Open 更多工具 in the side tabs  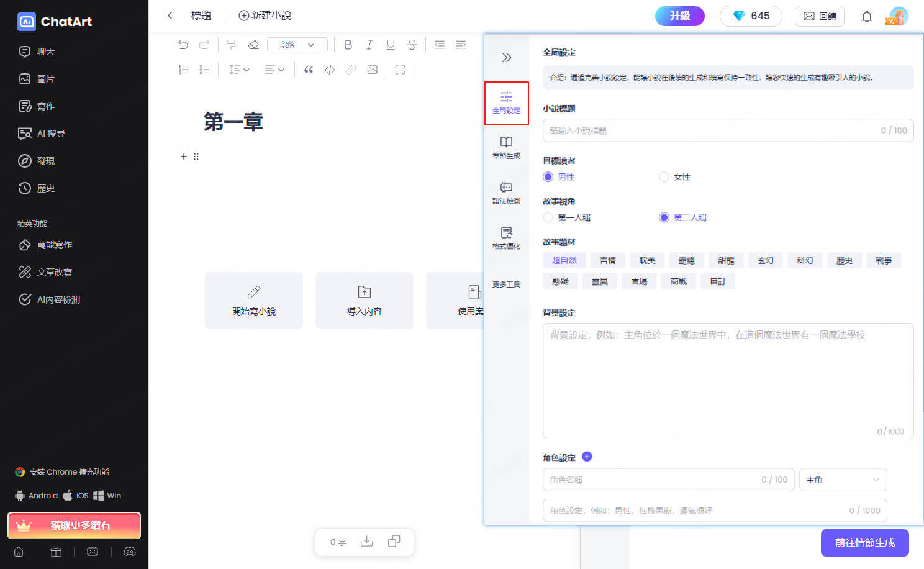pyautogui.click(x=507, y=284)
